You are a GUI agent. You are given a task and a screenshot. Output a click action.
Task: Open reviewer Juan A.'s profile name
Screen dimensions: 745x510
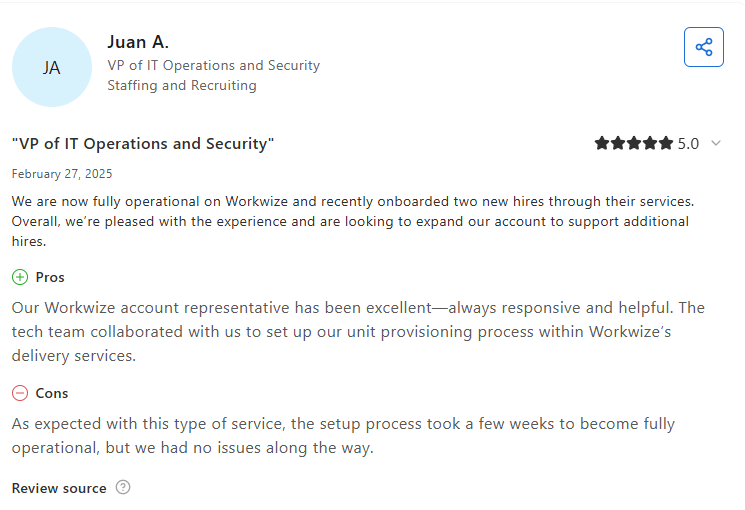point(138,42)
